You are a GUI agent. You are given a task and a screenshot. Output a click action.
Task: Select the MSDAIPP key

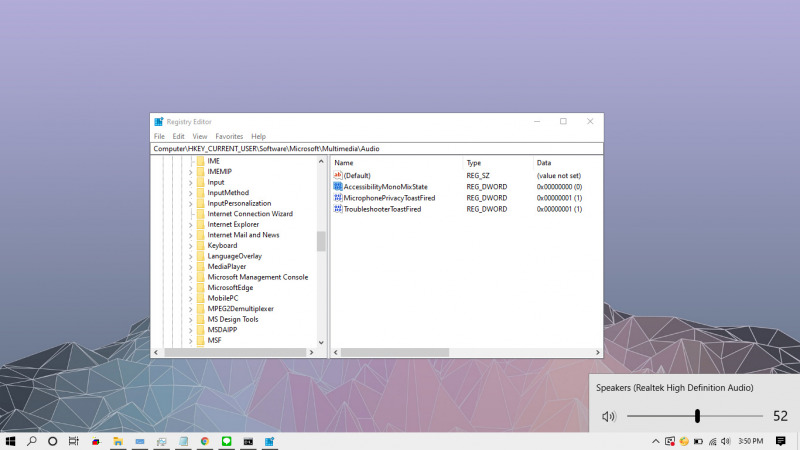tap(222, 330)
